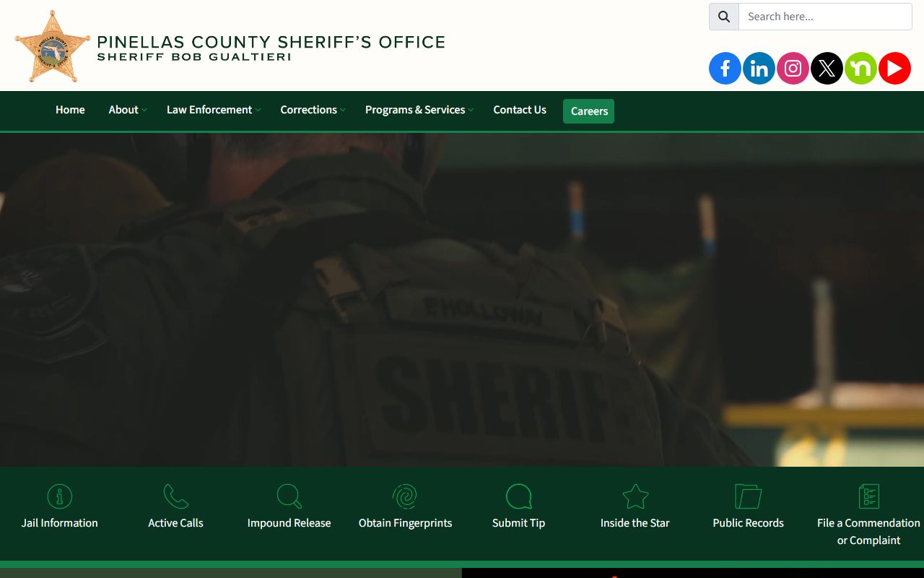Expand the Law Enforcement menu chevron

click(x=258, y=110)
